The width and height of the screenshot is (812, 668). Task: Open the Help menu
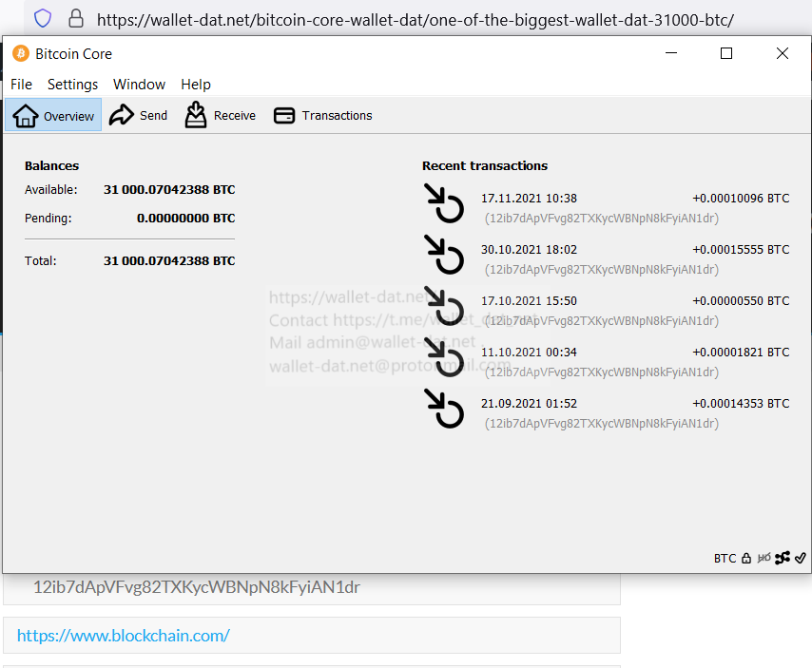(196, 85)
